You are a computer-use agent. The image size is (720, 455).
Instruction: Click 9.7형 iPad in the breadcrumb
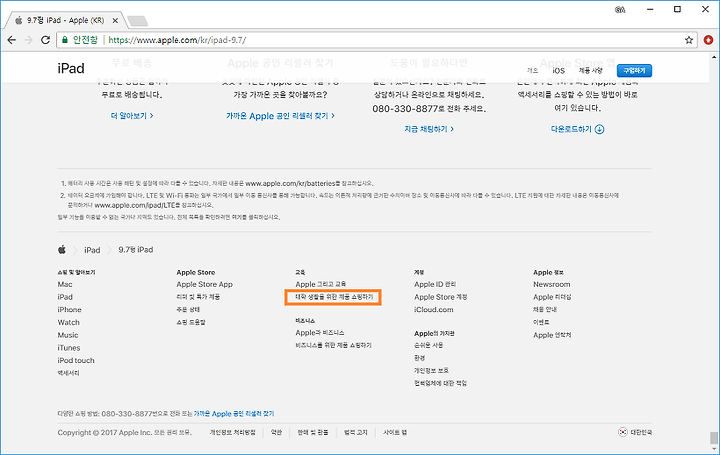point(136,250)
